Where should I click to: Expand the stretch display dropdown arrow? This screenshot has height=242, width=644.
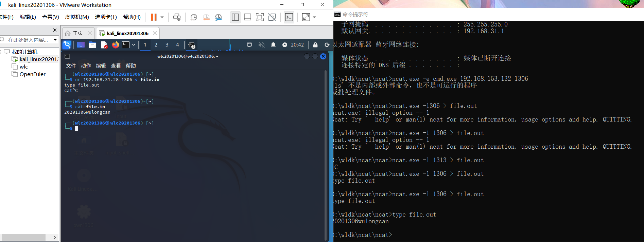[x=314, y=17]
